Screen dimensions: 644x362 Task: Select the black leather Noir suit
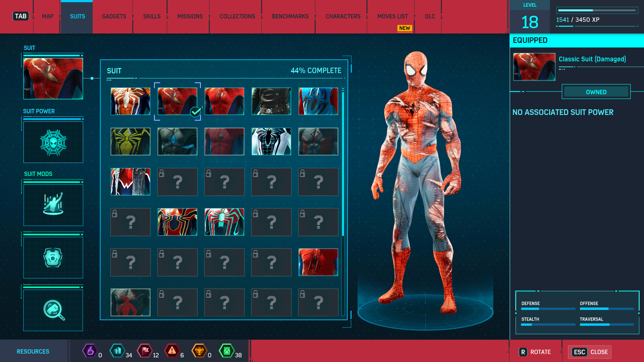tap(271, 101)
